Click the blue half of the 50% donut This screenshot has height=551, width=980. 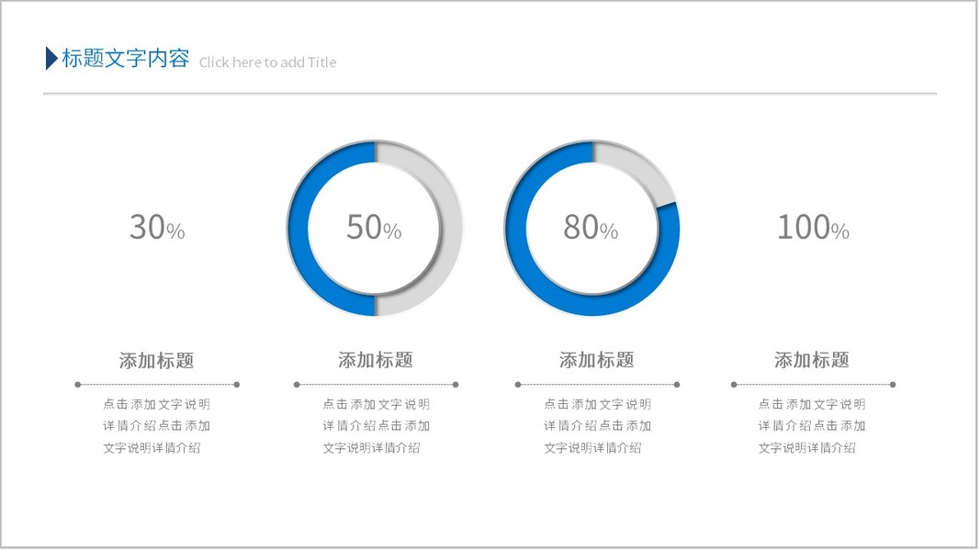click(x=300, y=228)
